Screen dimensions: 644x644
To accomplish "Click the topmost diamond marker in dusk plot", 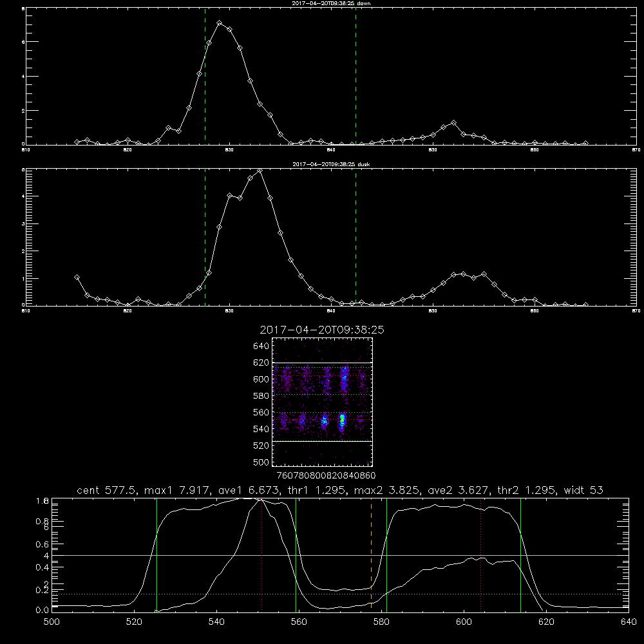I will 260,171.
